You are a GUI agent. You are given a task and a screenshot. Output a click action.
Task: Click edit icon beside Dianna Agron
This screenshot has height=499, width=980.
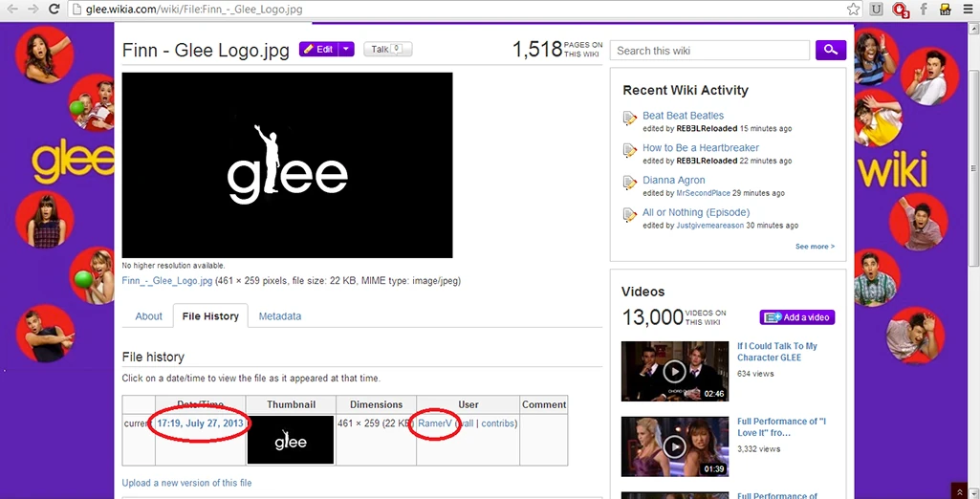630,183
